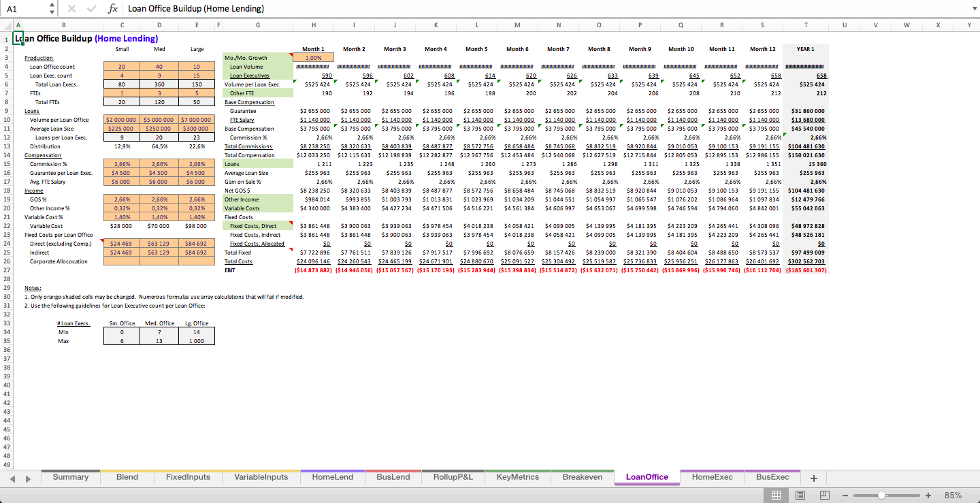The height and width of the screenshot is (503, 980).
Task: Click the Fixed Costs, Direct label cell
Action: pyautogui.click(x=257, y=226)
